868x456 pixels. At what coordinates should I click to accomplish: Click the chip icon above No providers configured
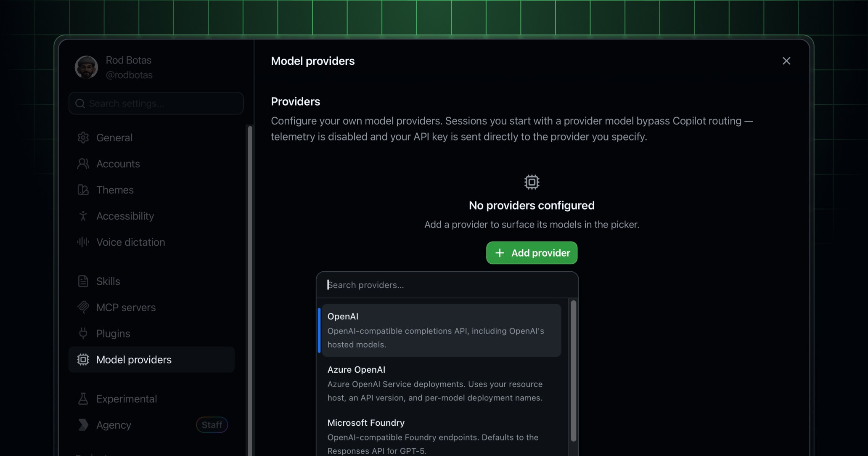(x=532, y=182)
